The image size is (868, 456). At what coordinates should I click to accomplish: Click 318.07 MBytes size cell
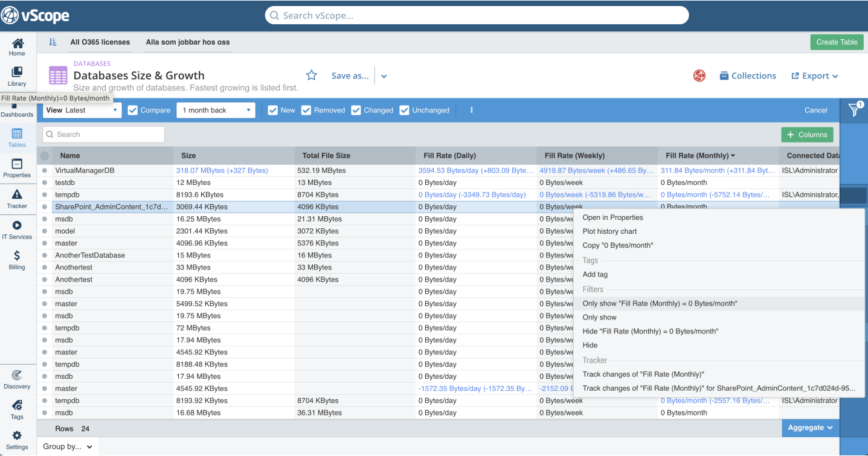(x=222, y=171)
